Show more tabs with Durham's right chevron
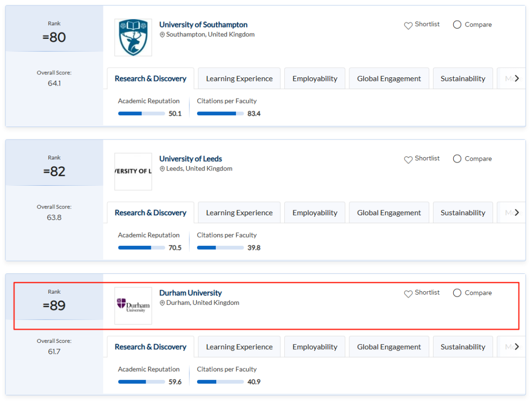 tap(516, 346)
